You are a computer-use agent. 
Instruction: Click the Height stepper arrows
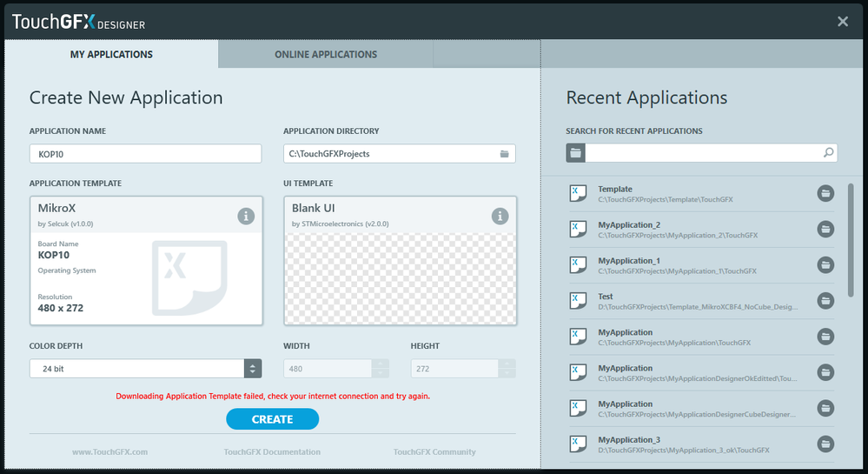pos(507,369)
